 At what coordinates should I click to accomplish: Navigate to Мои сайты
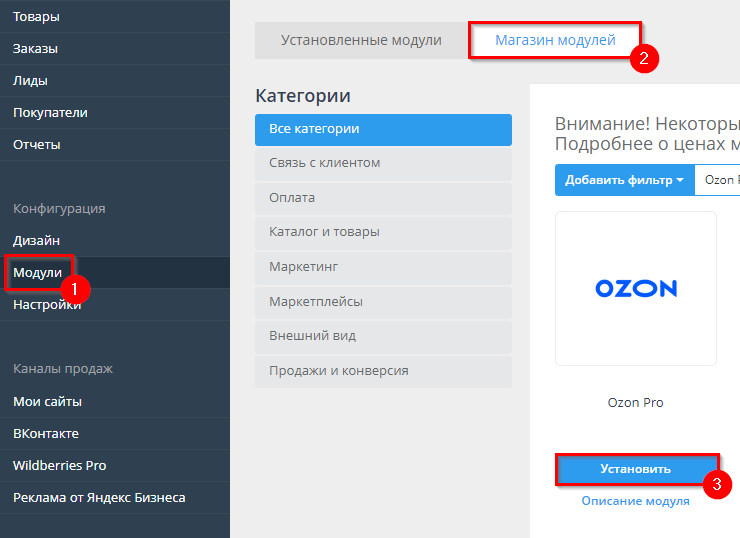point(47,401)
